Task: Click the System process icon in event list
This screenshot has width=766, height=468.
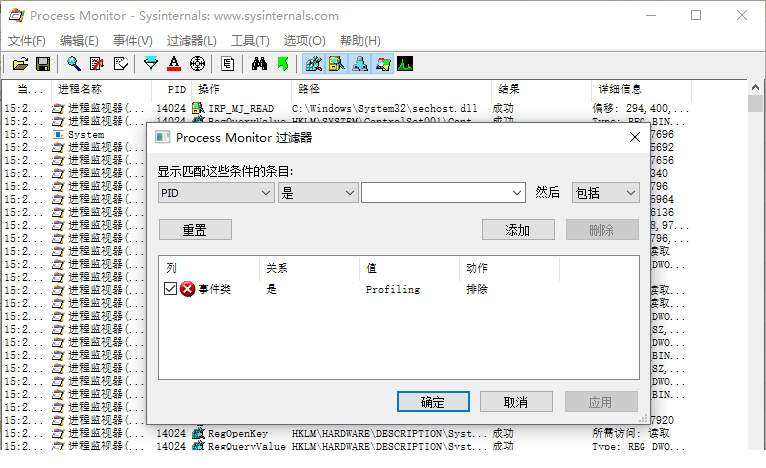Action: [58, 134]
